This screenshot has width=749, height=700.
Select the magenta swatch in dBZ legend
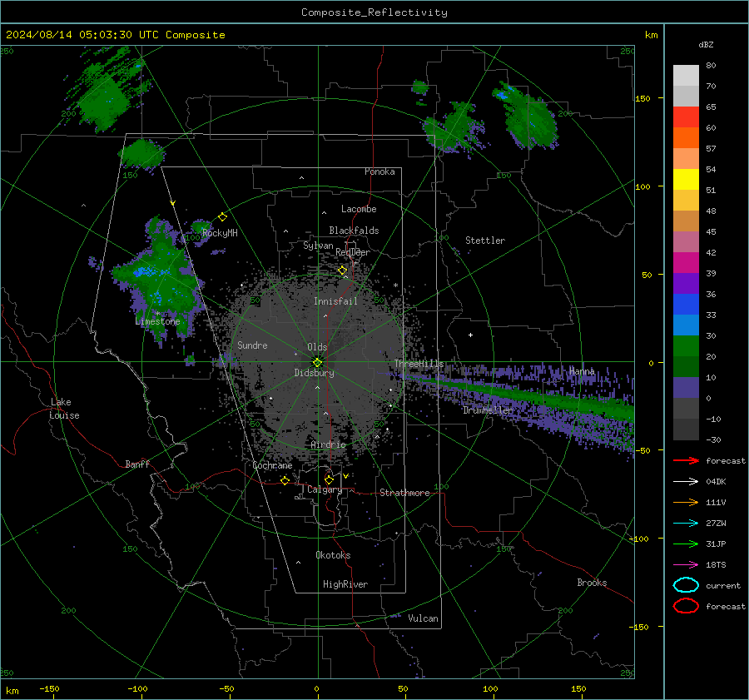pos(686,262)
